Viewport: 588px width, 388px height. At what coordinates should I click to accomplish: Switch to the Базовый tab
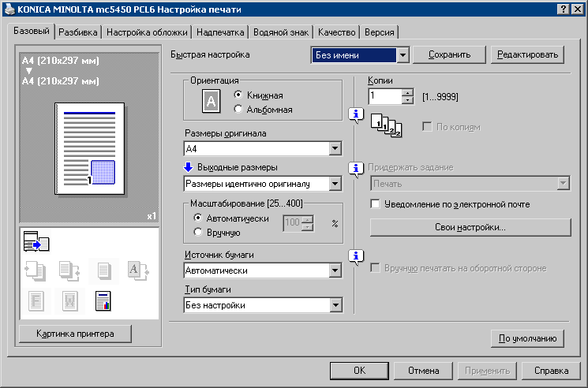32,31
